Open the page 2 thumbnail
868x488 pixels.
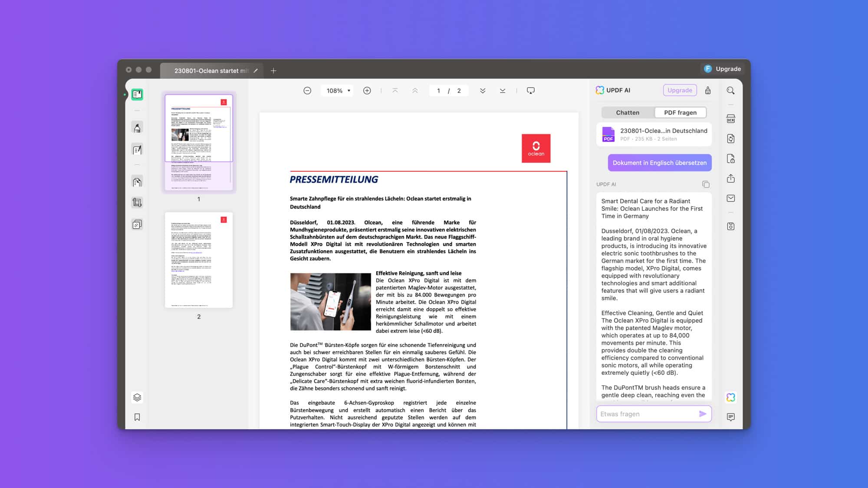[x=199, y=260]
